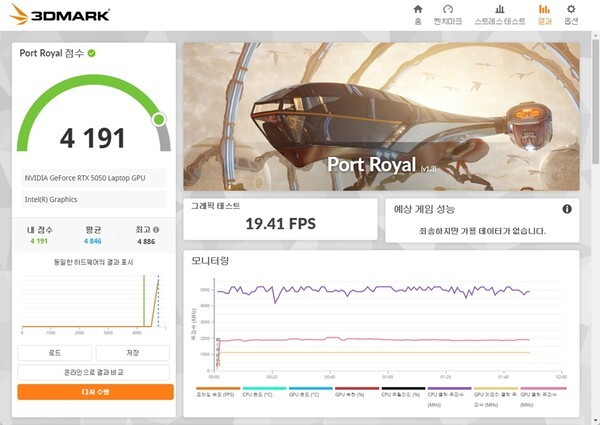Image resolution: width=600 pixels, height=425 pixels.
Task: Click the green score gauge end knob
Action: point(159,119)
